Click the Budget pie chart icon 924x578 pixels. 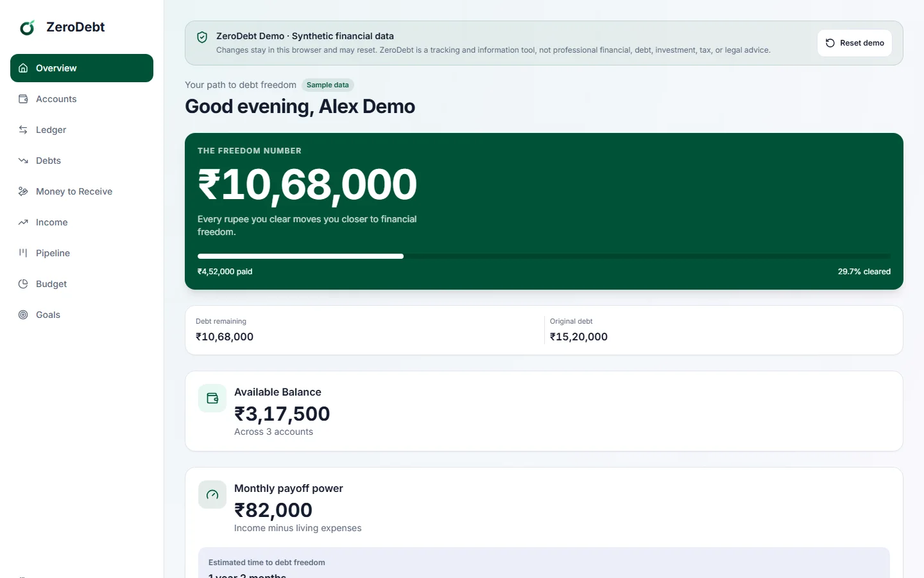click(x=23, y=284)
